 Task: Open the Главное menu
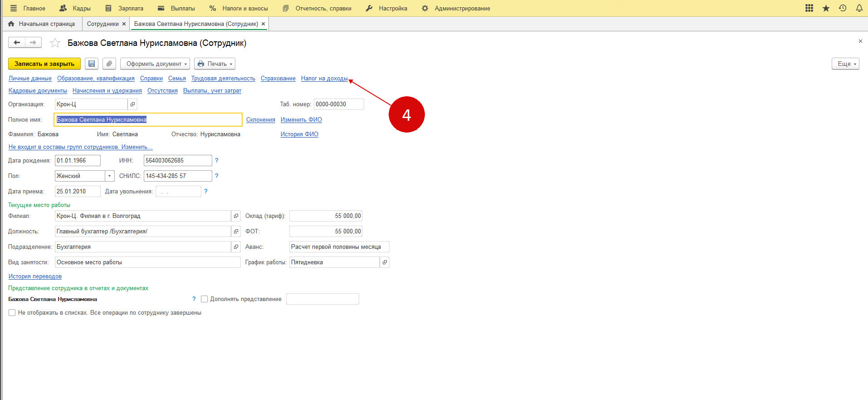(x=34, y=8)
